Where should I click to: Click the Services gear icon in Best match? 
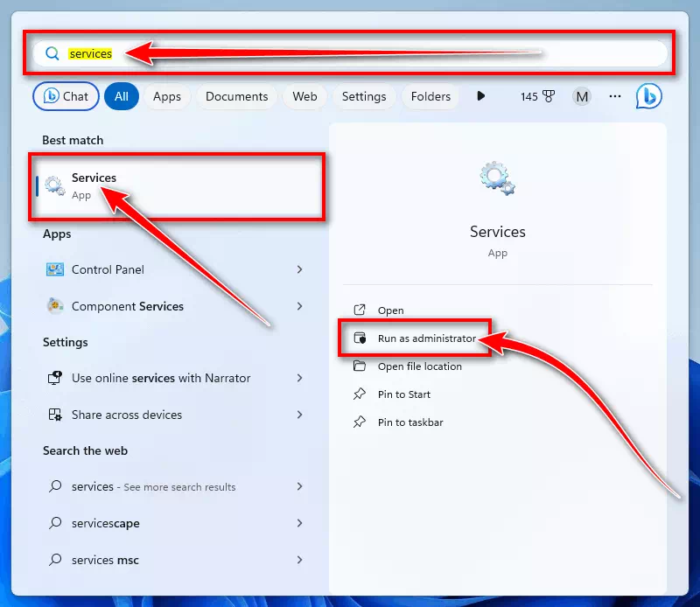[x=55, y=185]
